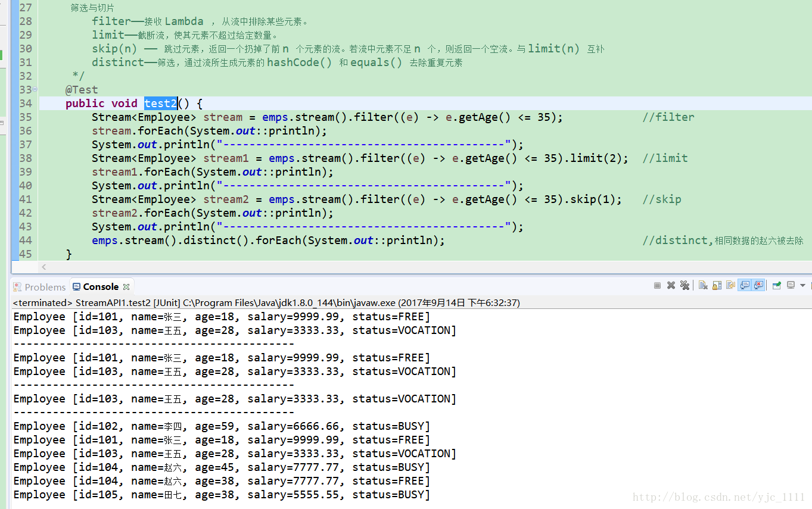Click the terminated StreamAPI1.test2 launch description
Viewport: 812px width, 509px height.
pyautogui.click(x=266, y=302)
